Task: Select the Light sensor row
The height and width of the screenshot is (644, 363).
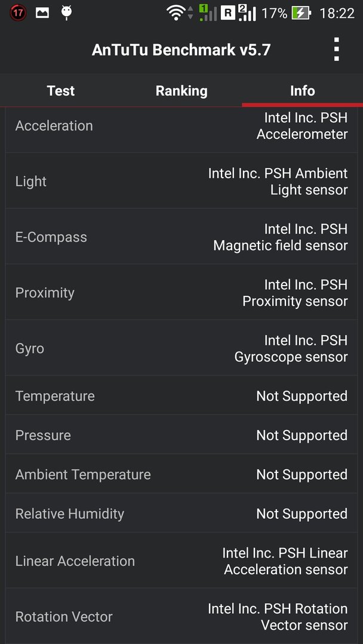Action: point(181,181)
